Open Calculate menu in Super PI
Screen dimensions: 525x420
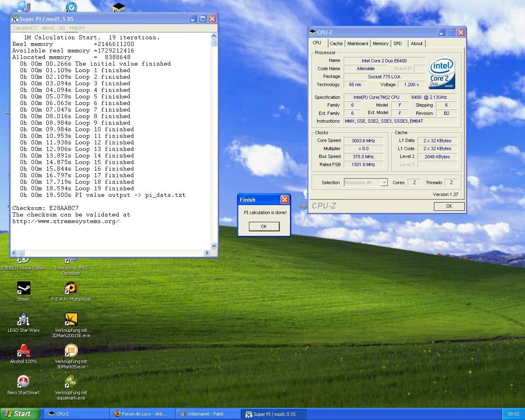[x=25, y=28]
